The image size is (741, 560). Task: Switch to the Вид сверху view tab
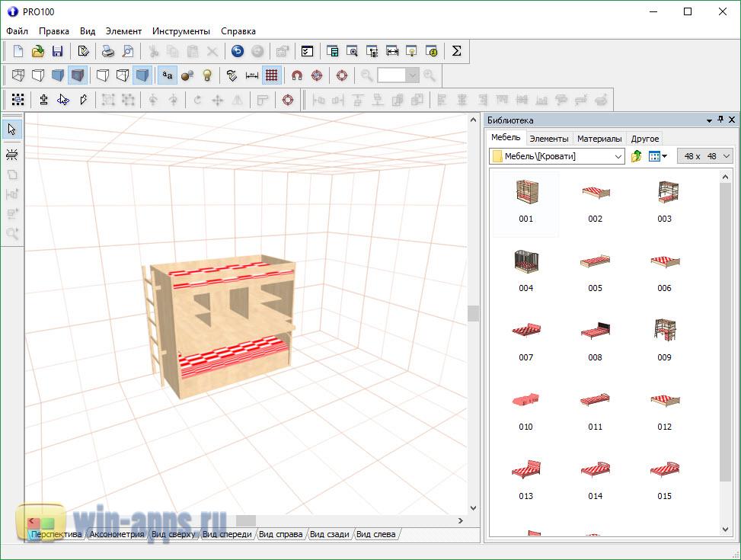(x=172, y=534)
